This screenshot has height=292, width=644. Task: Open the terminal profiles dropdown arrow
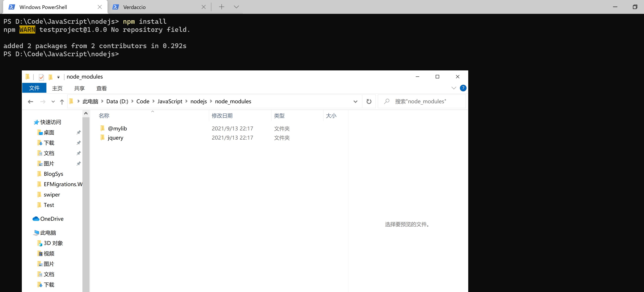click(236, 7)
